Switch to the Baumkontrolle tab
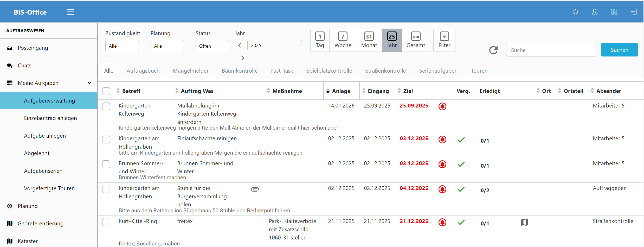This screenshot has height=247, width=644. click(240, 71)
